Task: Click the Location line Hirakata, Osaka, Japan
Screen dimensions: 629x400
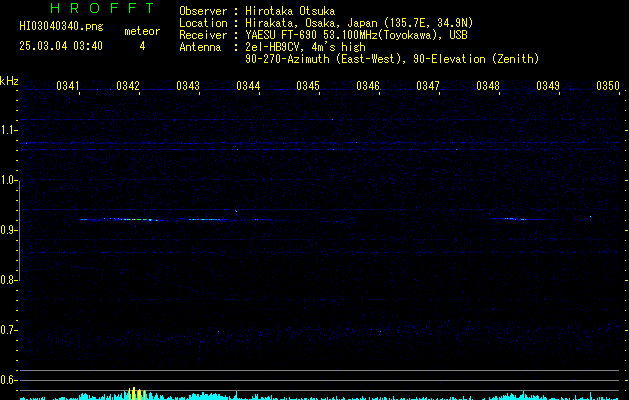Action: 326,23
